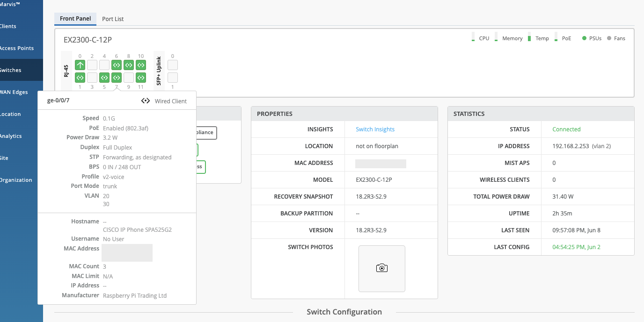Image resolution: width=644 pixels, height=322 pixels.
Task: Select the Front Panel tab
Action: coord(75,19)
